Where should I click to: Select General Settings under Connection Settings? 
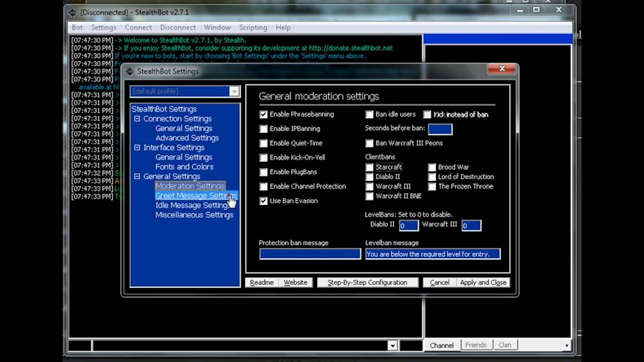click(184, 128)
